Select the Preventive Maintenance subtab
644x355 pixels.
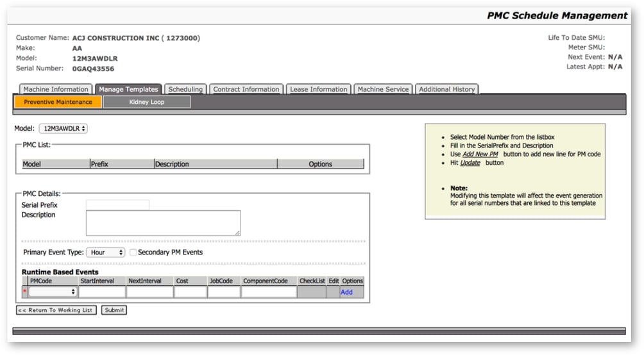(x=58, y=102)
